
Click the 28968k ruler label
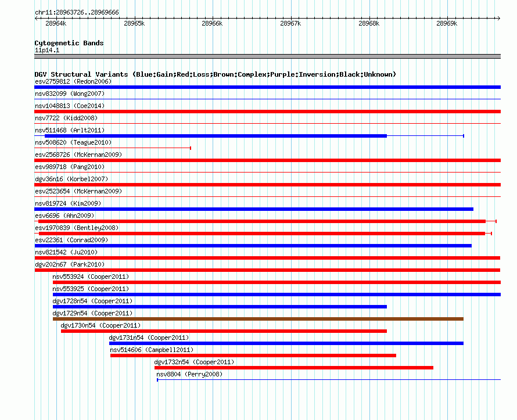tap(369, 23)
